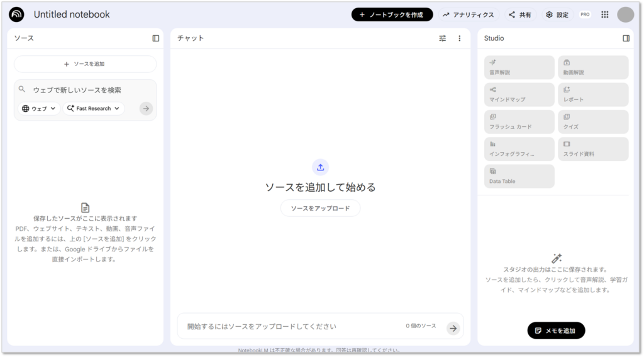Open the Google apps grid icon
644x357 pixels.
tap(605, 14)
